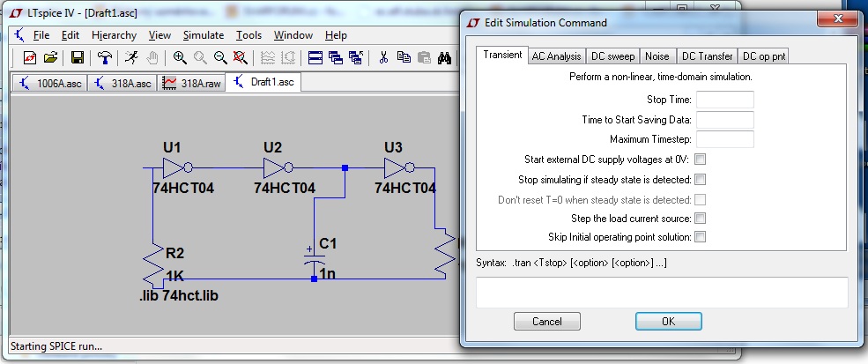Click the Zoom to Fit crossed magnifier

[240, 57]
